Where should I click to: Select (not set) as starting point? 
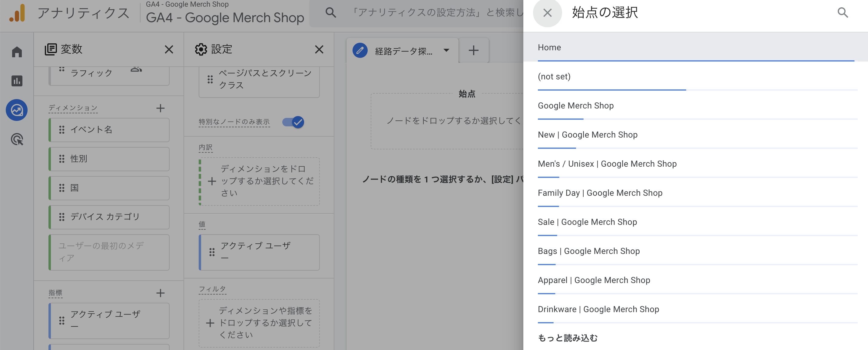[695, 76]
